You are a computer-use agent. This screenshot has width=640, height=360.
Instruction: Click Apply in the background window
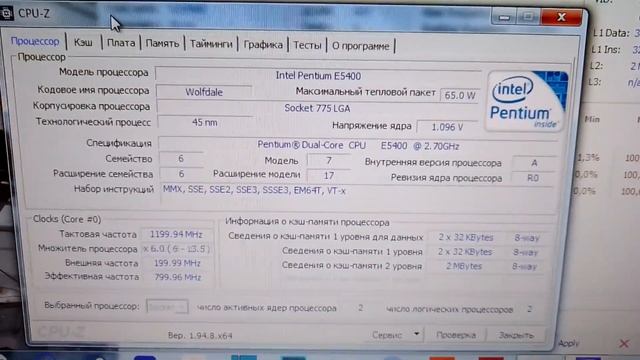(x=568, y=343)
